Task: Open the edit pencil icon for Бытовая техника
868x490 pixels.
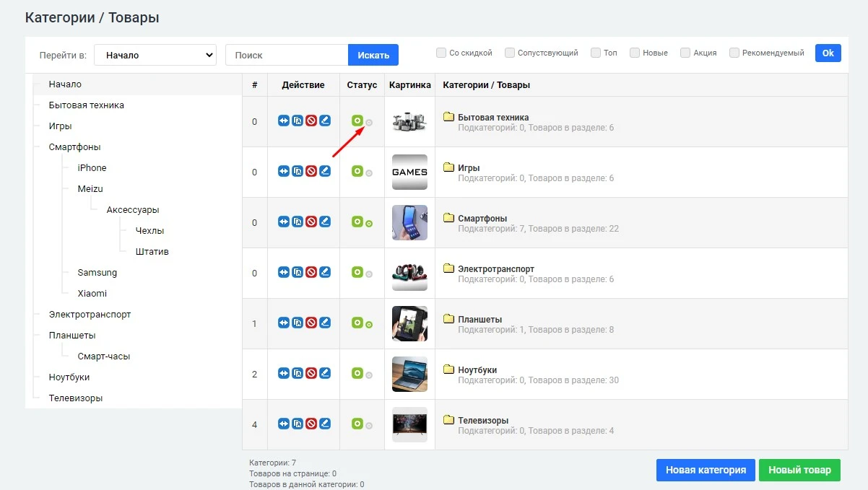Action: click(x=324, y=122)
